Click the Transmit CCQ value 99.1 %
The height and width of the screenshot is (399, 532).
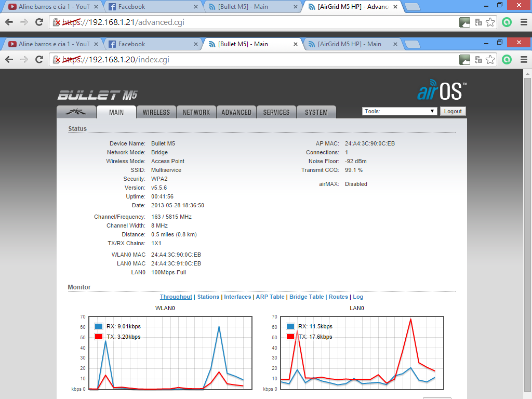[353, 170]
